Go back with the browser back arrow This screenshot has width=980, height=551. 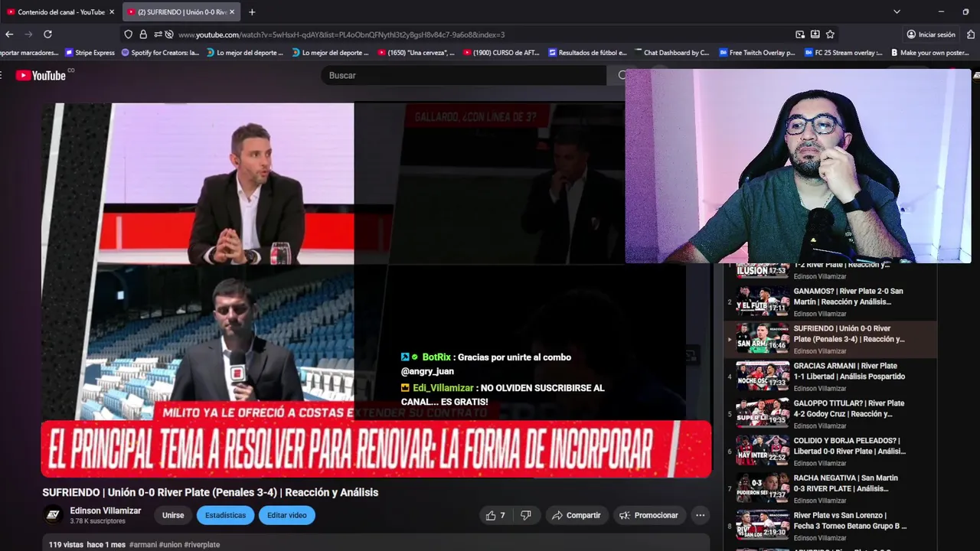point(9,34)
